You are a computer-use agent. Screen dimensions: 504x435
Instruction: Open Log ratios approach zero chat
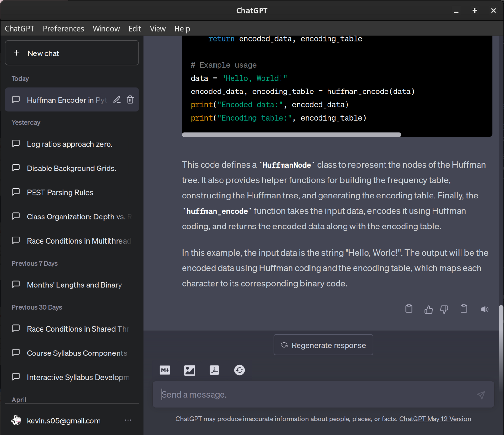72,144
